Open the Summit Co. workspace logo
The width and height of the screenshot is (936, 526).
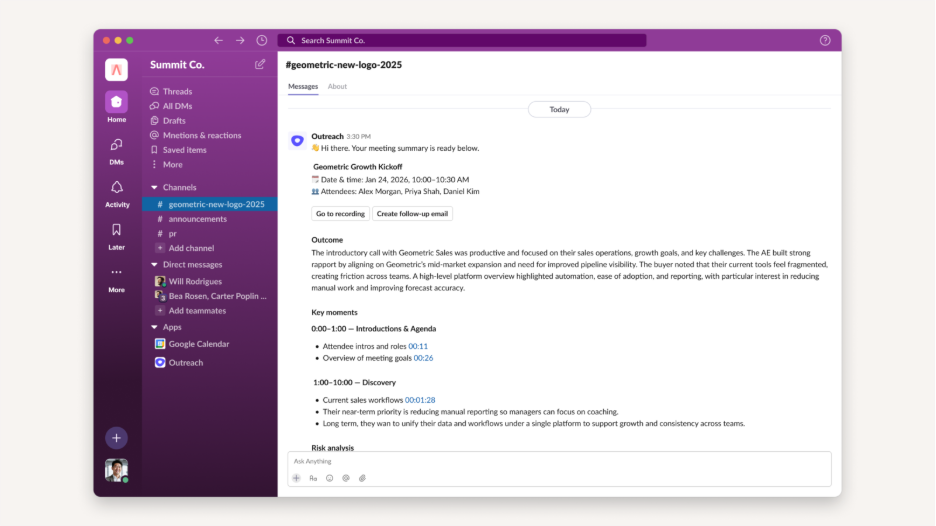116,69
